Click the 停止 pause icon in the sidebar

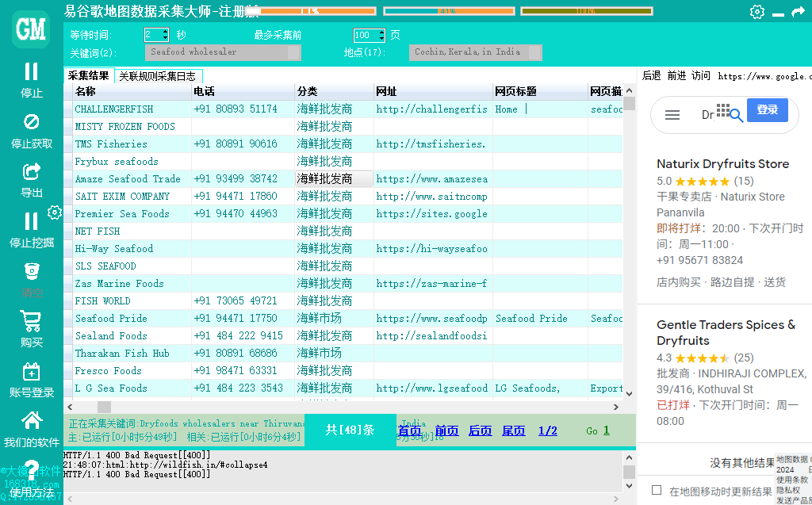(31, 71)
